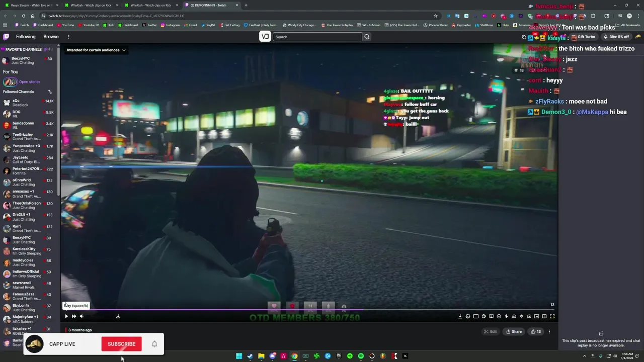Viewport: 644px width, 362px height.
Task: Open Steam from the taskbar
Action: (x=250, y=356)
